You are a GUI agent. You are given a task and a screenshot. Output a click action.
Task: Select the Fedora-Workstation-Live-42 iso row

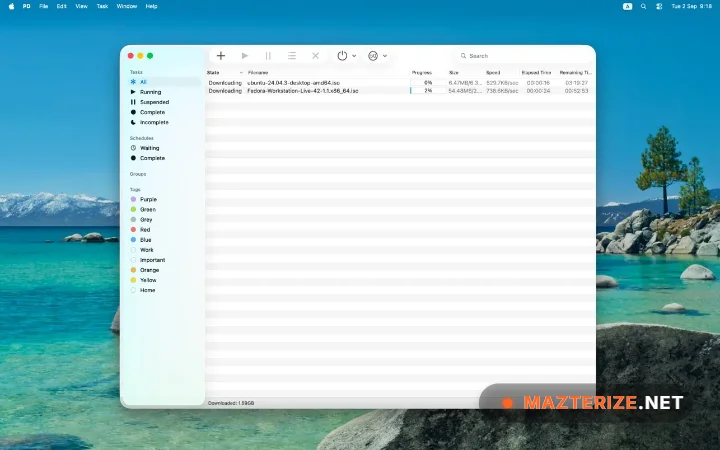click(400, 91)
